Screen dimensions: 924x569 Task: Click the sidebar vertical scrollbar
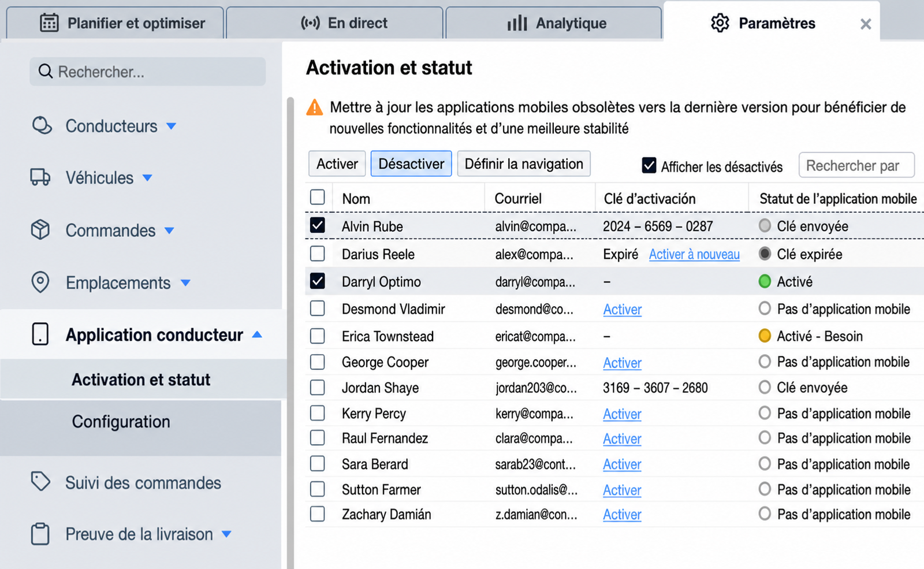click(x=290, y=332)
